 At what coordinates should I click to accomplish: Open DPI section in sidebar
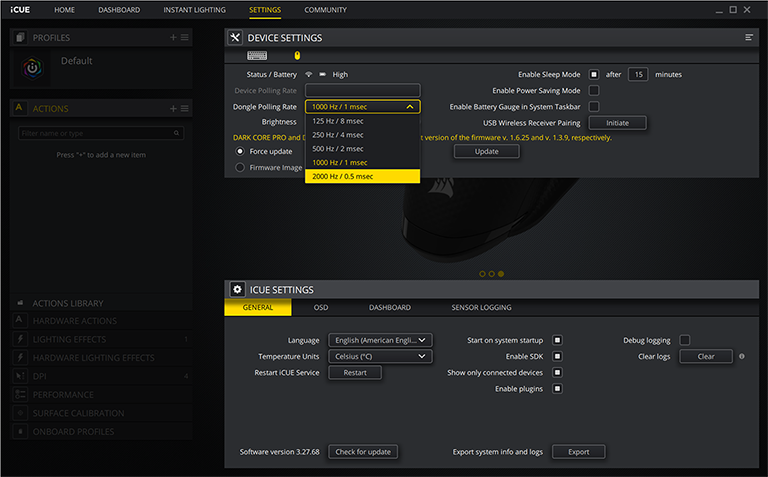101,376
